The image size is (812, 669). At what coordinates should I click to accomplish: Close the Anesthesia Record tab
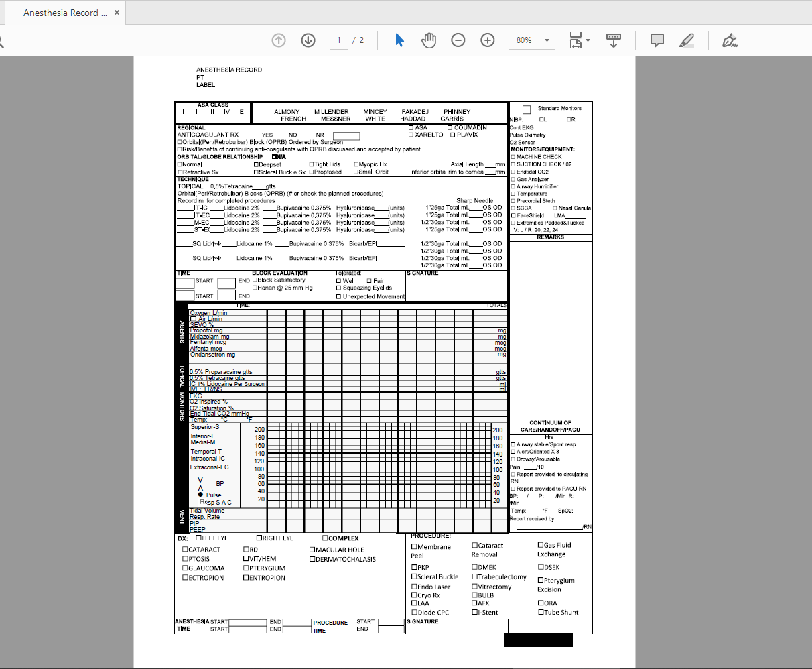point(117,13)
